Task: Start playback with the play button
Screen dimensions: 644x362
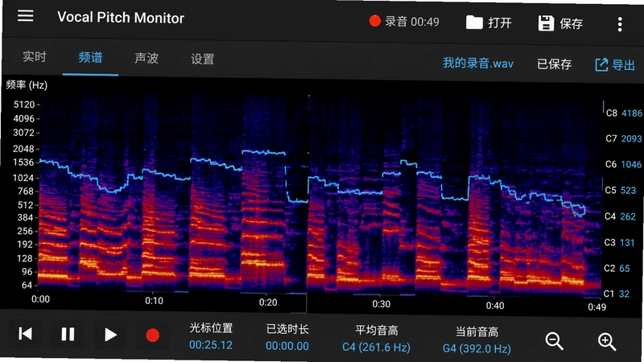Action: tap(110, 335)
